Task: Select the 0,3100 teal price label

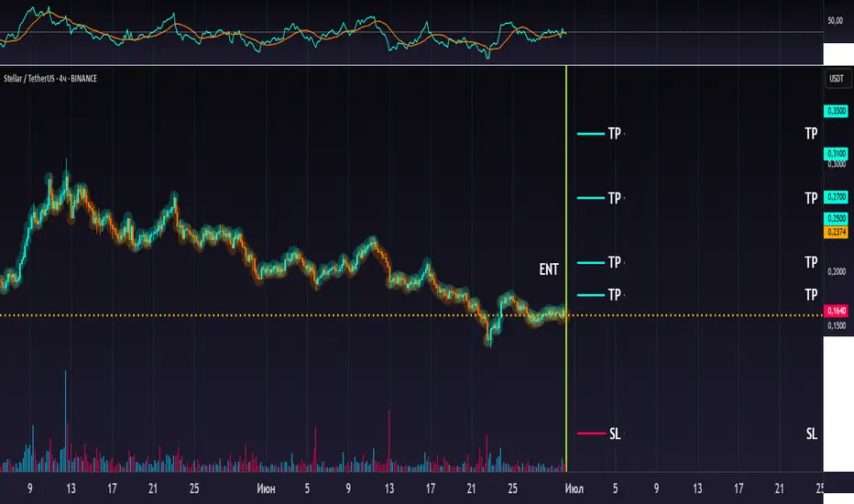Action: coord(836,154)
